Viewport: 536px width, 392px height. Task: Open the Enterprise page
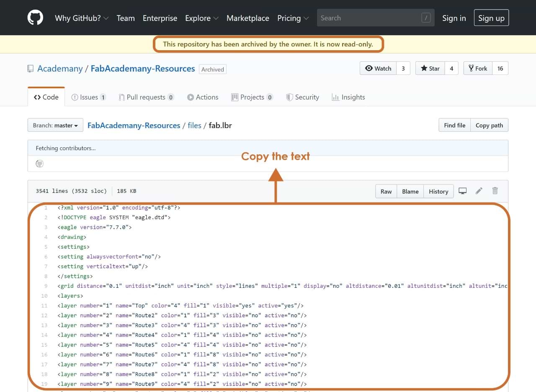(x=160, y=18)
